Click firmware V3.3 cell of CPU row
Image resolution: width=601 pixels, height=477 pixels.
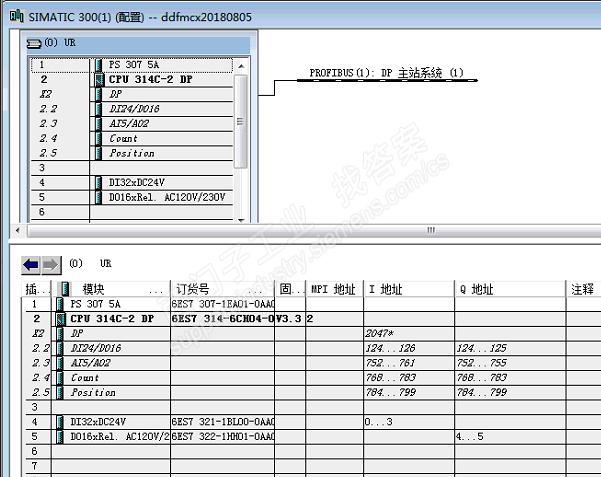(290, 319)
